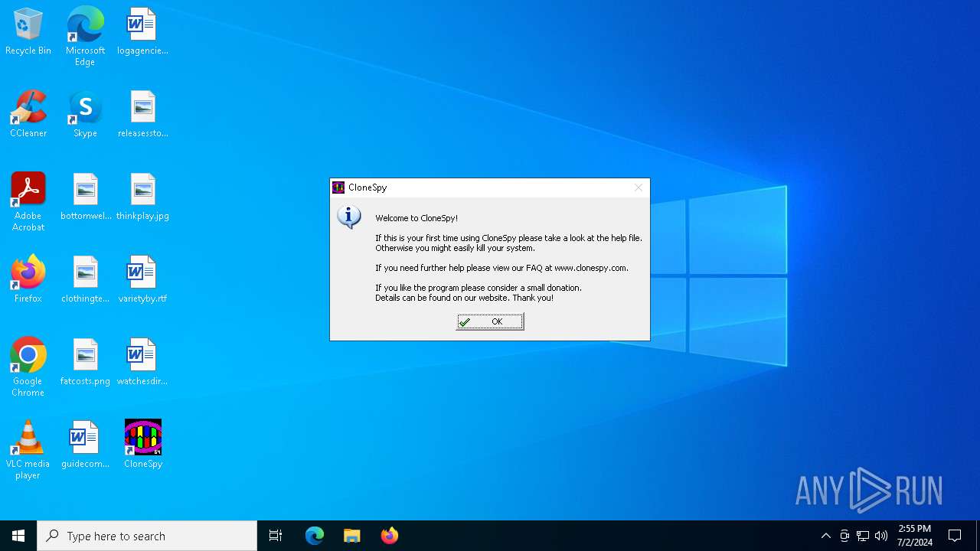This screenshot has height=551, width=980.
Task: Select the watchesdir Word document on desktop
Action: pyautogui.click(x=142, y=363)
